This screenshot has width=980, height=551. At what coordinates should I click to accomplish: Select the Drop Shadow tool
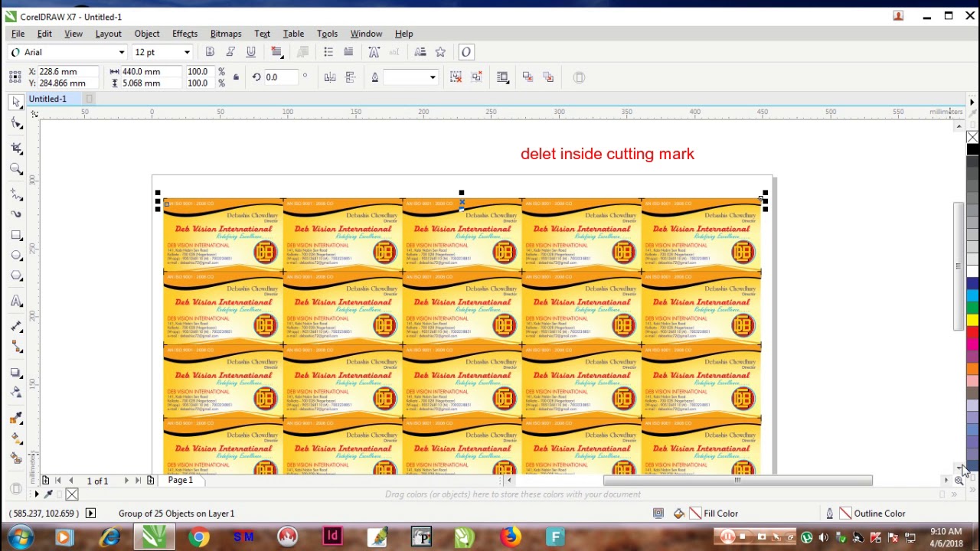16,373
